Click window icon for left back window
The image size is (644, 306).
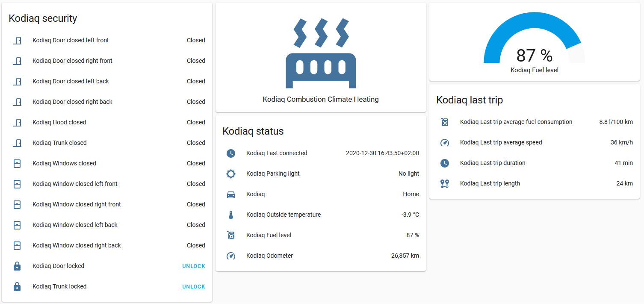pyautogui.click(x=17, y=225)
